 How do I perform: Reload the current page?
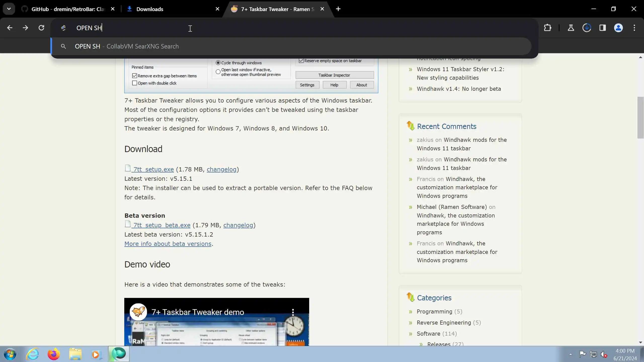click(41, 28)
